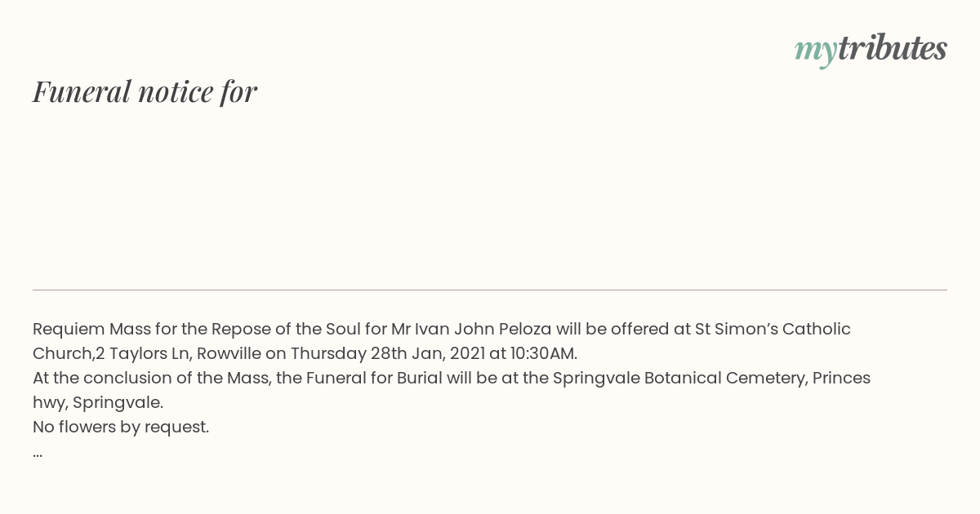980x514 pixels.
Task: Select the "Funeral notice for" heading
Action: [145, 91]
